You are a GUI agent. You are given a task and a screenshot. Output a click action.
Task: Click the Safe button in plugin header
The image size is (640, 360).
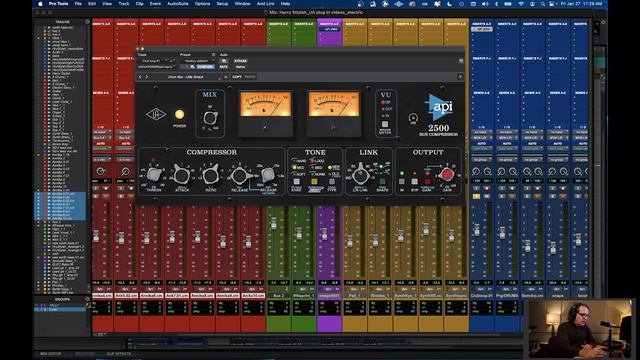click(223, 67)
